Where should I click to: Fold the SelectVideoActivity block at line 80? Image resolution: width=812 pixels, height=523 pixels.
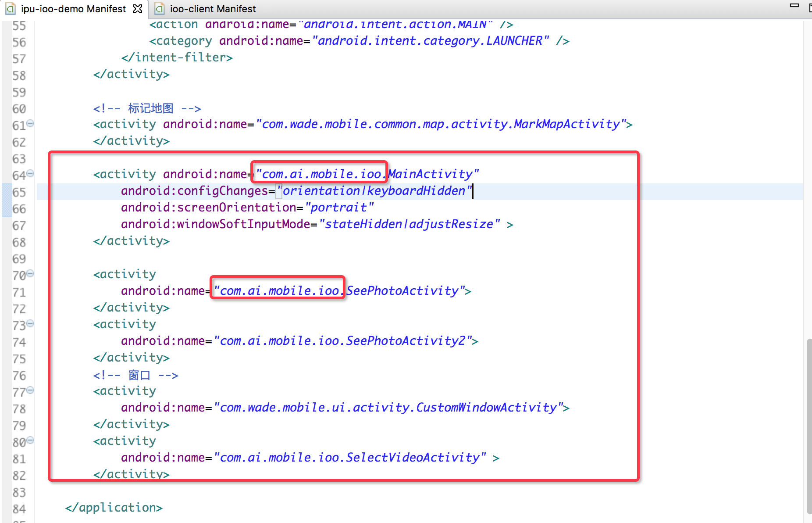(x=31, y=441)
